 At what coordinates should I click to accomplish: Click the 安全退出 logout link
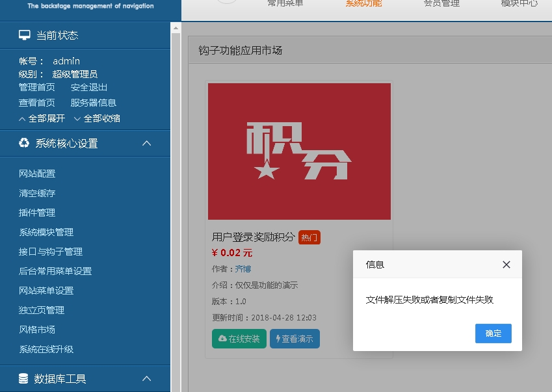coord(89,87)
